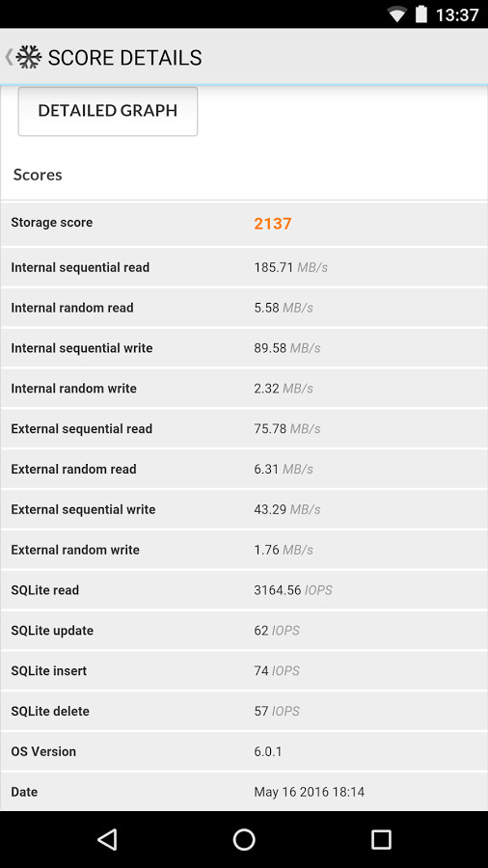Tap the snowflake app icon
This screenshot has height=868, width=488.
(x=29, y=57)
